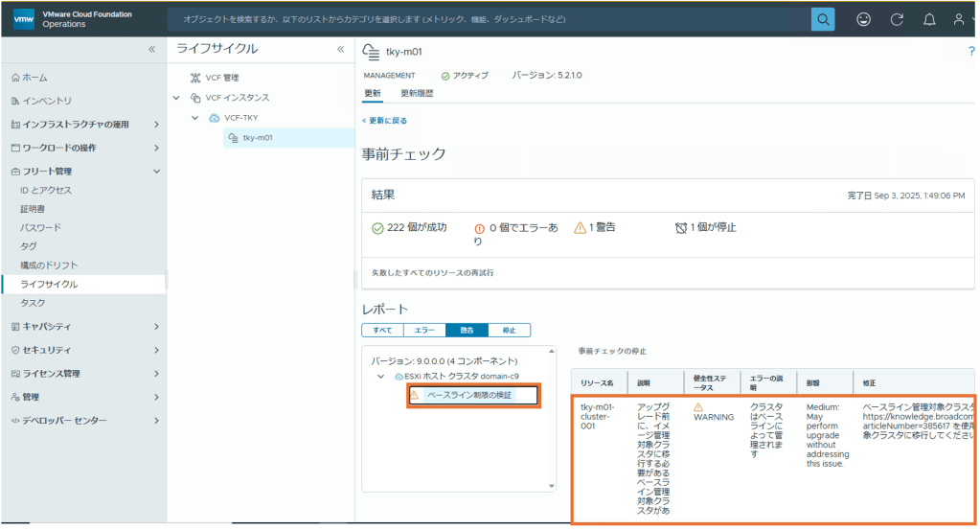The image size is (980, 530).
Task: Collapse ESXi ホスト クラスタ domain-c9 node
Action: 380,377
